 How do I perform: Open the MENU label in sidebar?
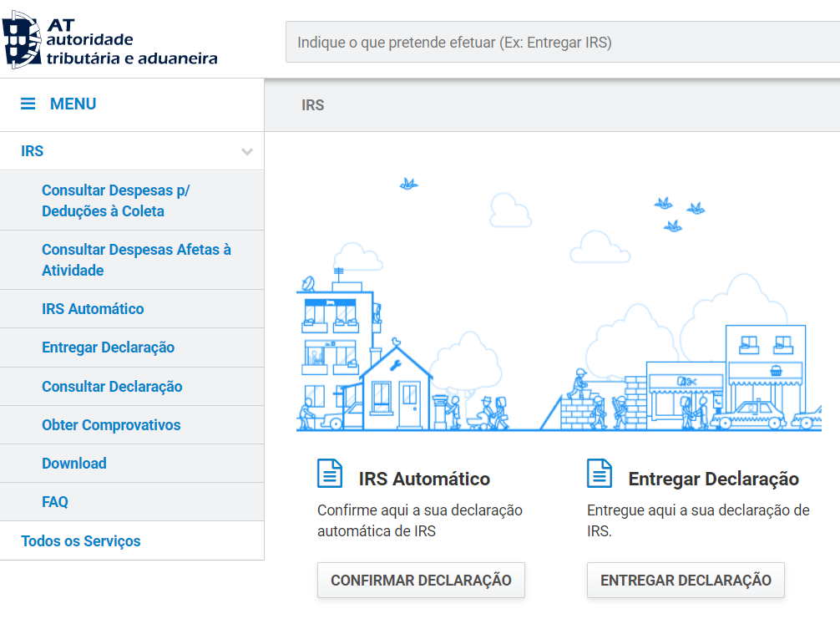click(73, 104)
